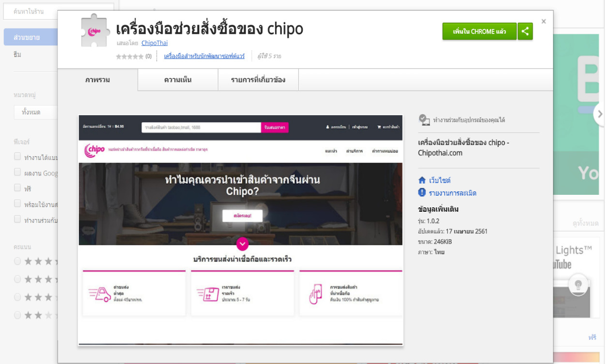Click the home icon beside เว็บไซต์

pyautogui.click(x=422, y=180)
